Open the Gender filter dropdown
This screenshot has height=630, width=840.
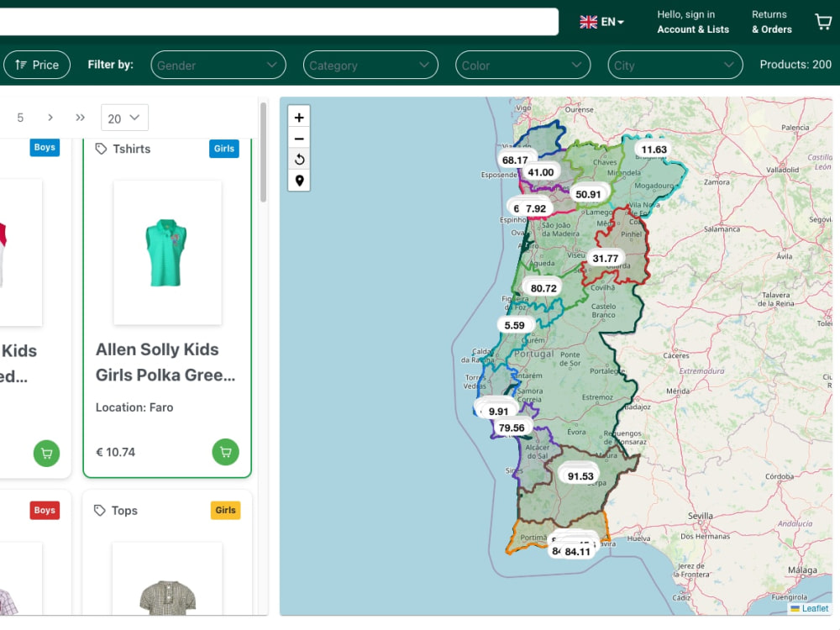click(218, 65)
